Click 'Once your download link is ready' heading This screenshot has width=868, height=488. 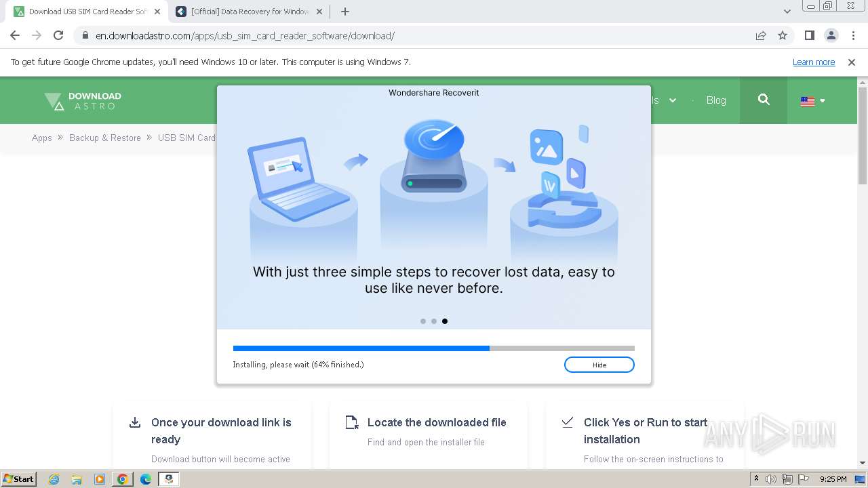[221, 430]
